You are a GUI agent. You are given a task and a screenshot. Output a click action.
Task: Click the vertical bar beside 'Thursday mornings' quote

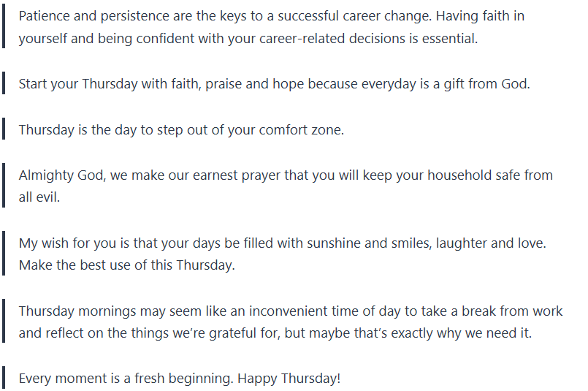pos(4,322)
